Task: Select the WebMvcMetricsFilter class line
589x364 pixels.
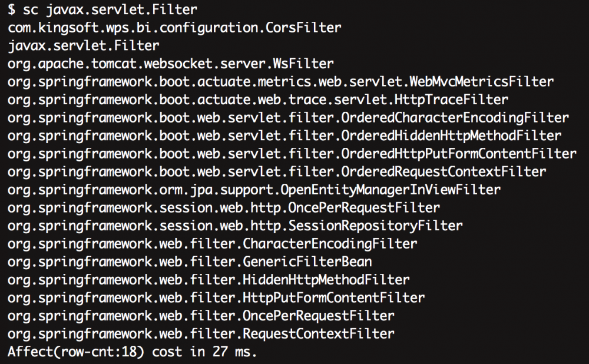Action: pos(280,82)
